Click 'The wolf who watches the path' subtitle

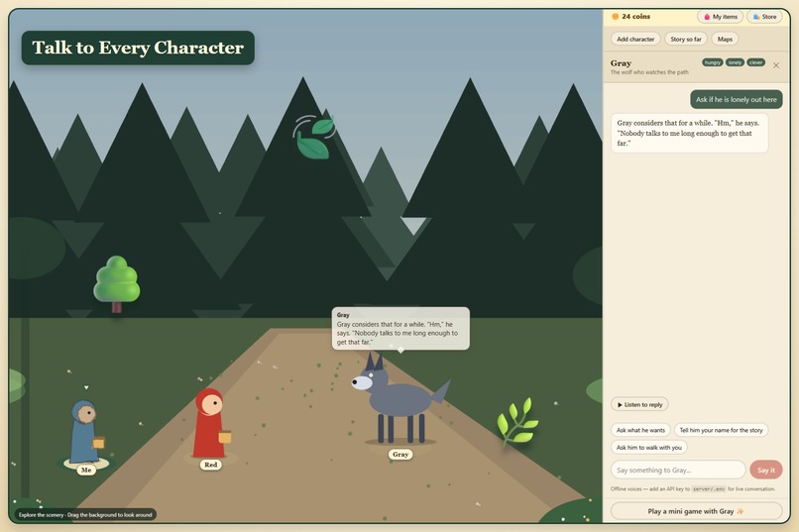[649, 72]
